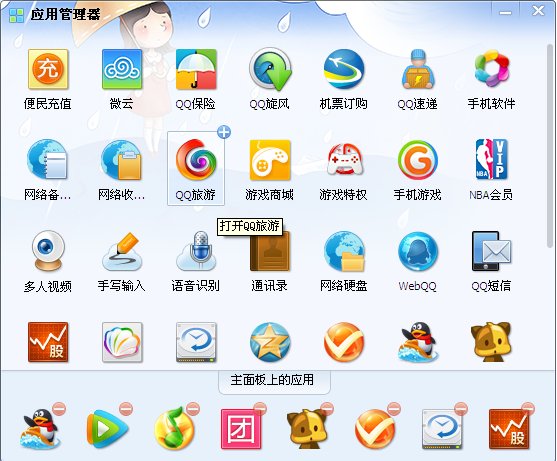
Task: Remove the 团 app from the main panel bar
Action: (x=260, y=409)
